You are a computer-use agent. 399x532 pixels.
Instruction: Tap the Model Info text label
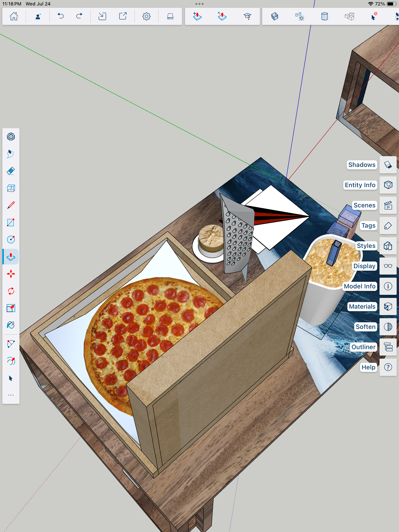click(x=360, y=286)
